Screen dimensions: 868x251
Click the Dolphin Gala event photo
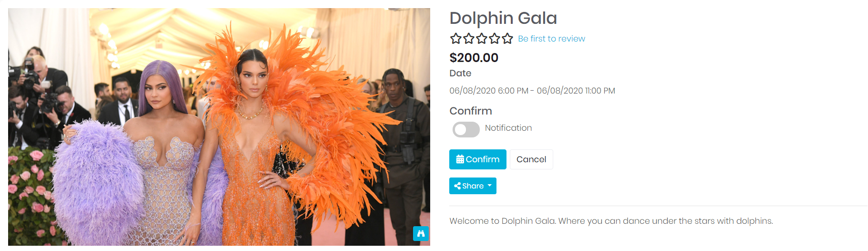pyautogui.click(x=219, y=127)
